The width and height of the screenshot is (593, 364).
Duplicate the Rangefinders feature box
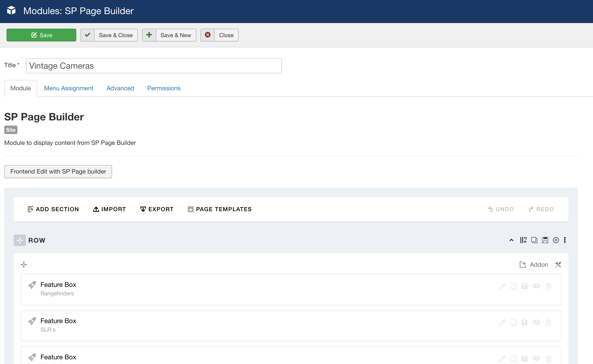(513, 286)
